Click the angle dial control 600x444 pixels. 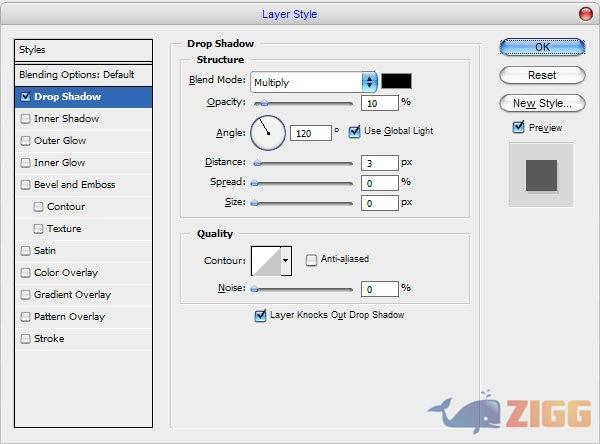pos(268,131)
